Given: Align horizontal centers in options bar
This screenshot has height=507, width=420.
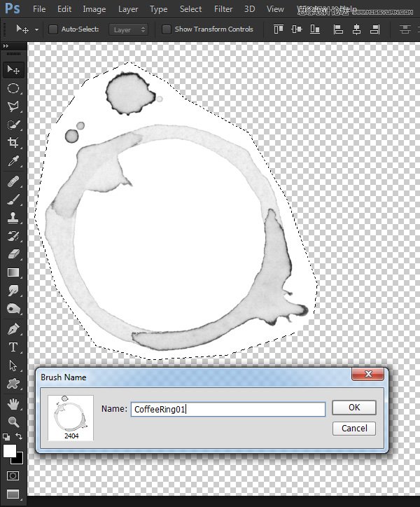Looking at the screenshot, I should pos(356,29).
